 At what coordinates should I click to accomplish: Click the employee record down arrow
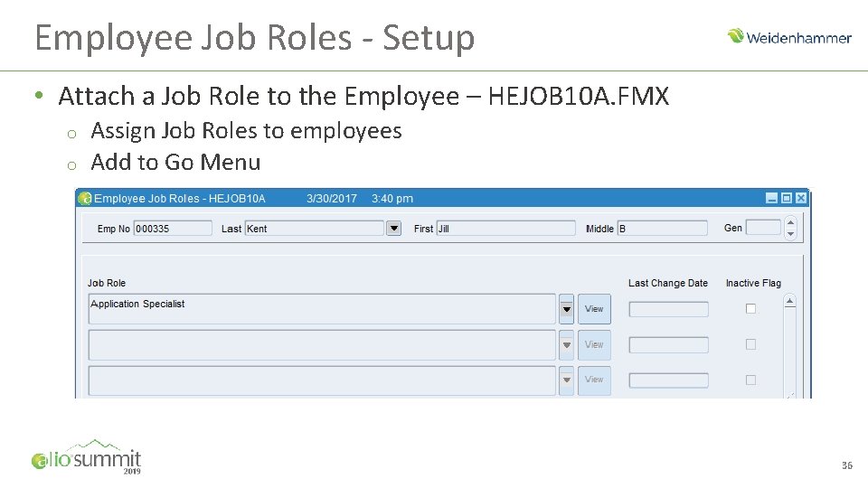pos(790,234)
